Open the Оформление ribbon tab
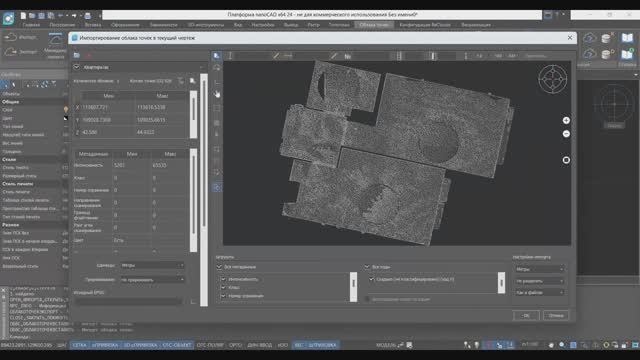 (x=125, y=25)
